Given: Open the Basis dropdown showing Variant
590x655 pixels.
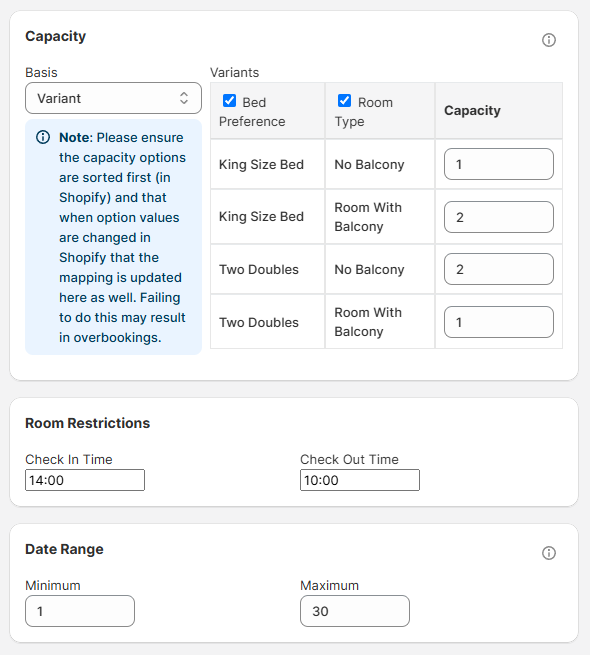Looking at the screenshot, I should (113, 98).
